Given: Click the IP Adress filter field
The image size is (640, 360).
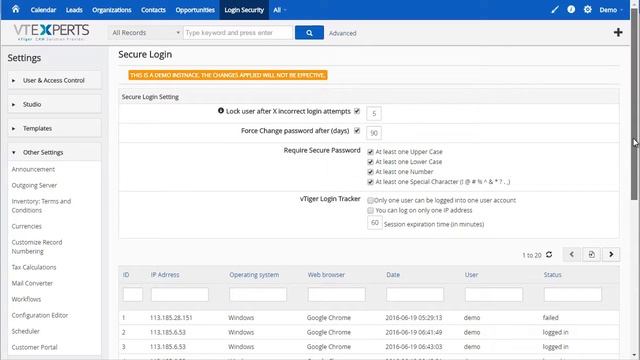Looking at the screenshot, I should click(x=180, y=294).
